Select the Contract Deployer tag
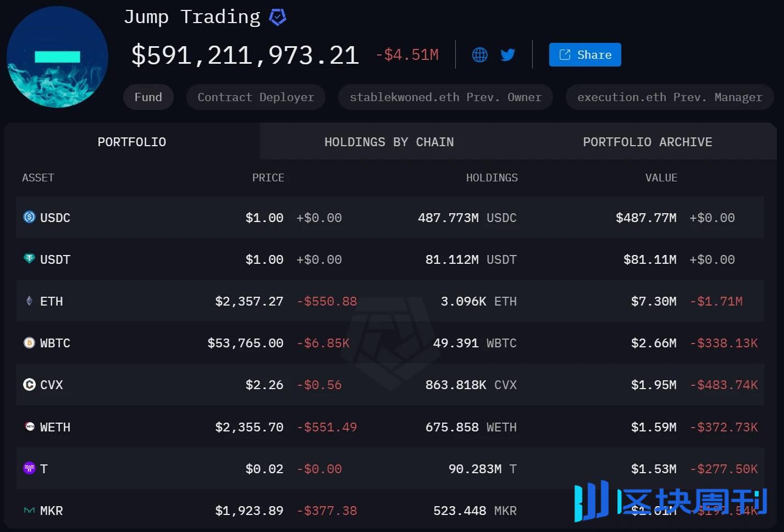 pyautogui.click(x=256, y=97)
